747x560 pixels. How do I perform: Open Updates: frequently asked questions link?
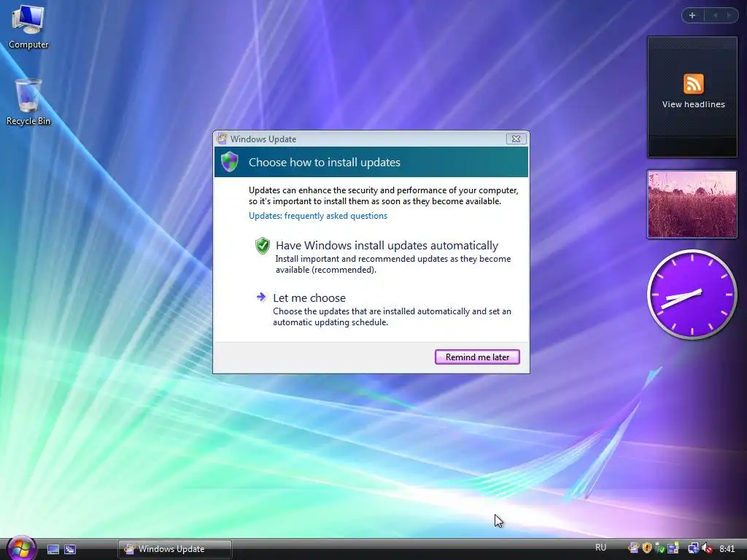(x=318, y=216)
